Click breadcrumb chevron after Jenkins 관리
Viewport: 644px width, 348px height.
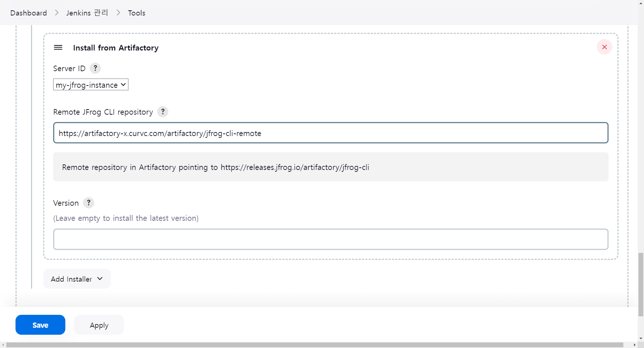[x=118, y=13]
